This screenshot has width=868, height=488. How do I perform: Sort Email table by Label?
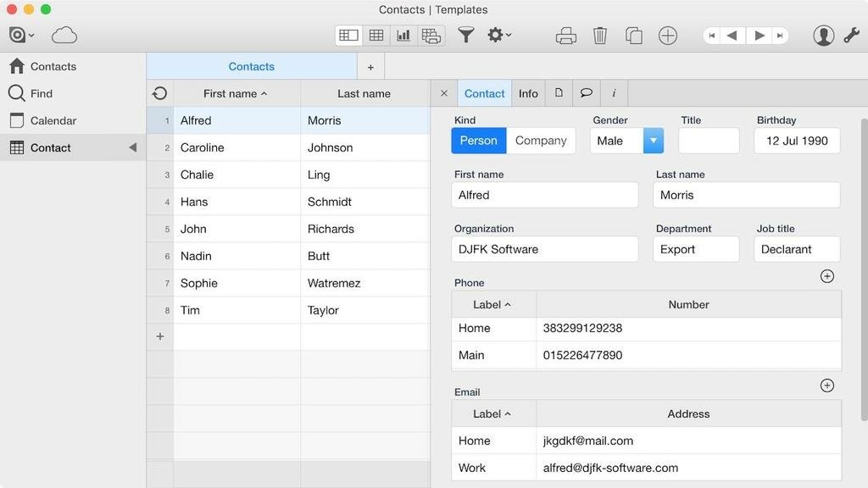click(494, 413)
